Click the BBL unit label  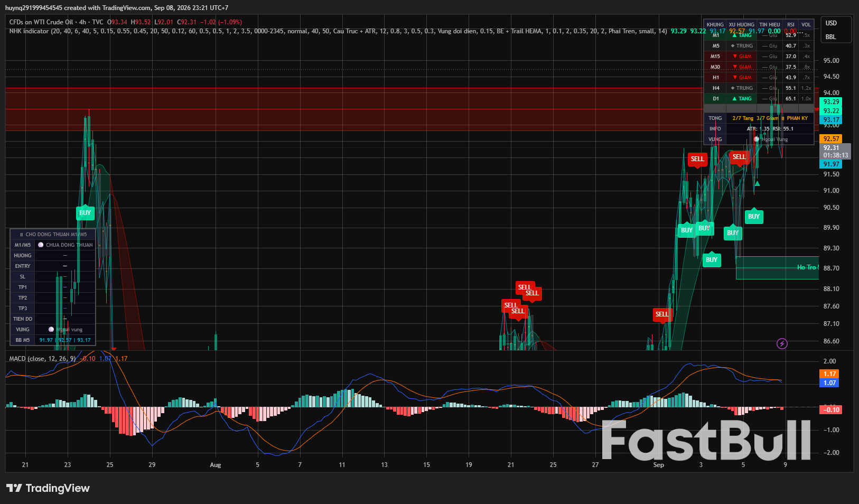click(x=831, y=37)
